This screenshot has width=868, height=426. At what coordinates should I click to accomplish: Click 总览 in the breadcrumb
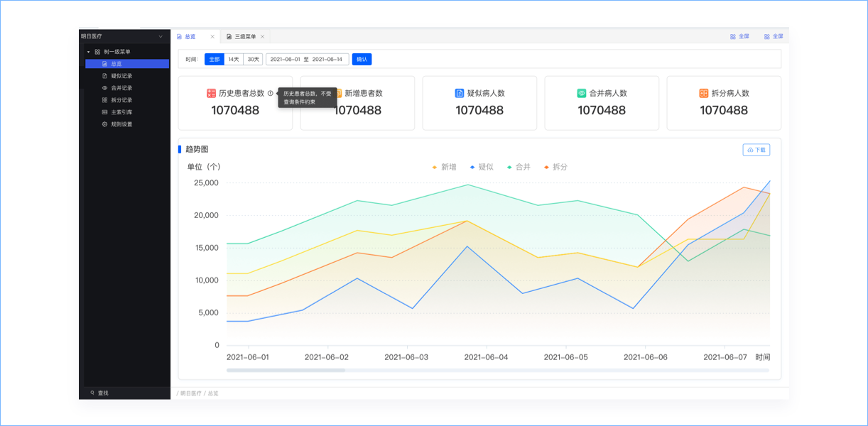point(213,393)
